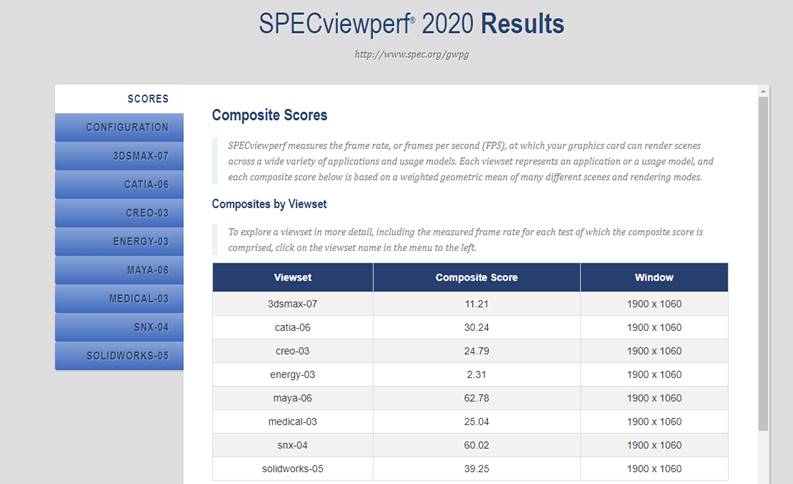Viewport: 793px width, 484px height.
Task: Click the catia-06 table cell
Action: click(293, 327)
